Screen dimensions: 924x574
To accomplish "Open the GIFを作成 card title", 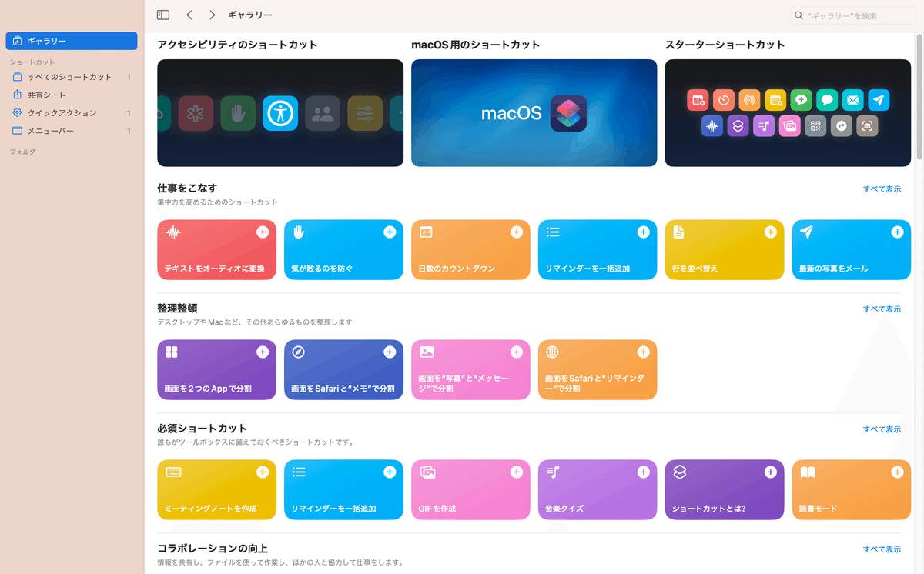I will coord(437,509).
